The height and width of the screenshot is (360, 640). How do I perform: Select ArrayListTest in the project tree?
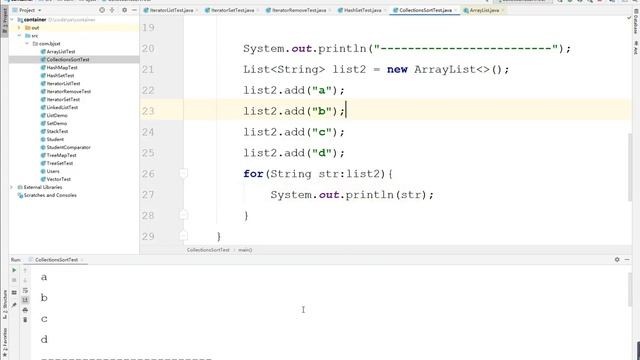[x=61, y=52]
